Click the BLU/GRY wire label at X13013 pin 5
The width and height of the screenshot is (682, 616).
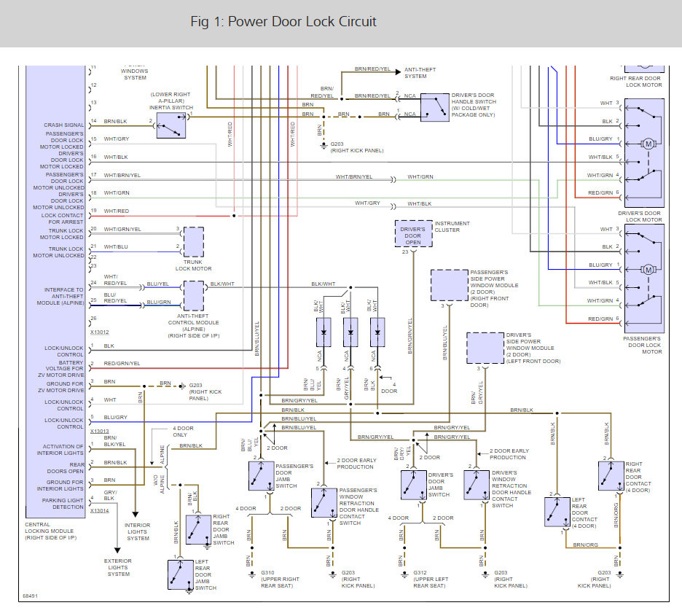115,417
